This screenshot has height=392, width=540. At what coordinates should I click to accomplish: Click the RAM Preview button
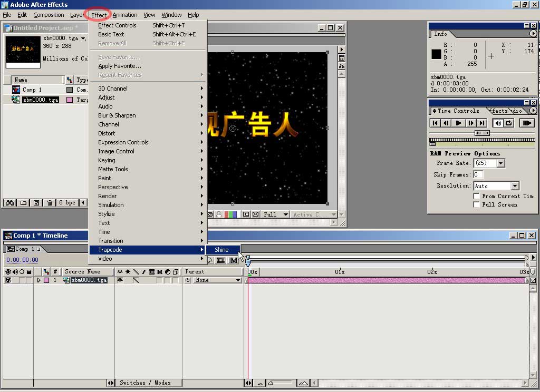click(526, 123)
